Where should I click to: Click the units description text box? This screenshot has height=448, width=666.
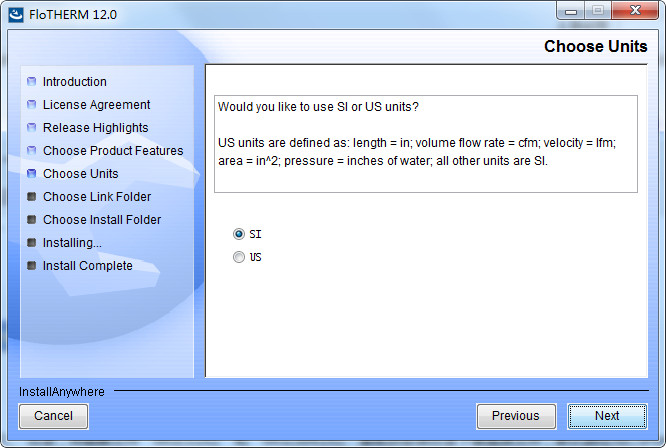coord(426,144)
